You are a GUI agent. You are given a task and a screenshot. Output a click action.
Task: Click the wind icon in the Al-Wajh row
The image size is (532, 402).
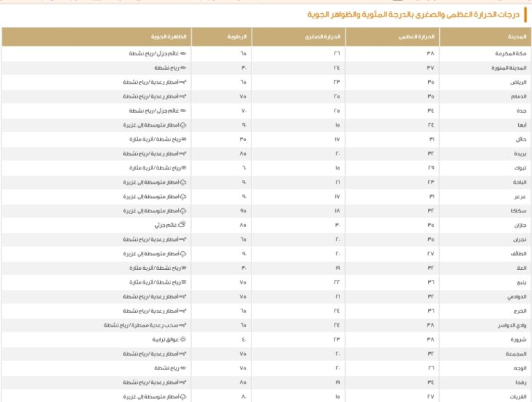pyautogui.click(x=184, y=368)
